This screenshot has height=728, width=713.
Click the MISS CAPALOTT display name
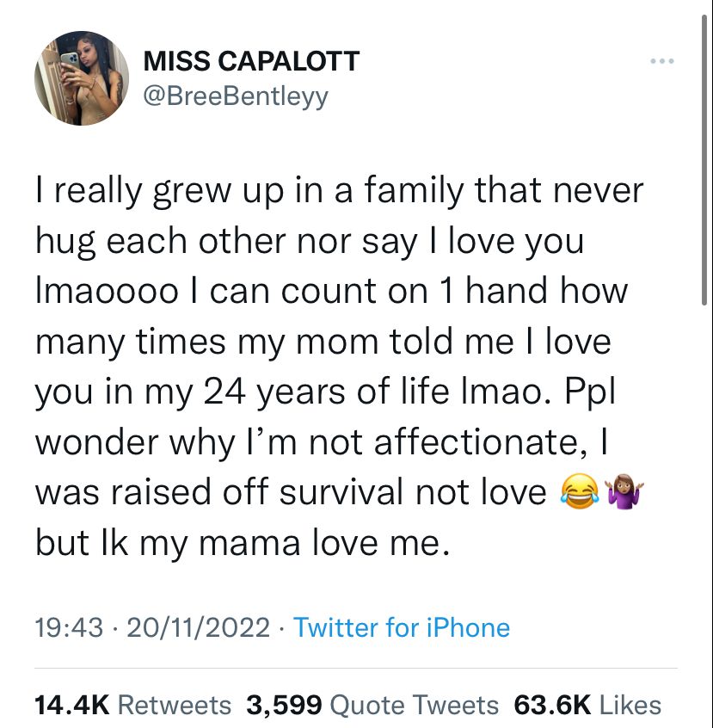tap(251, 60)
